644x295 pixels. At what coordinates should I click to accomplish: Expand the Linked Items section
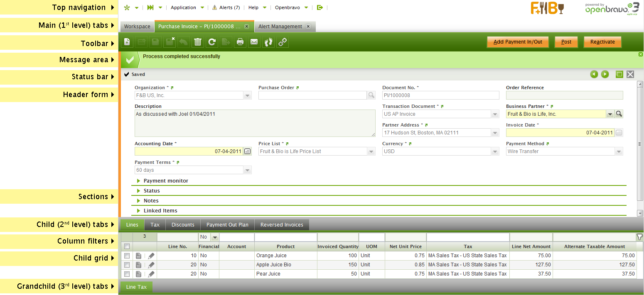point(160,211)
